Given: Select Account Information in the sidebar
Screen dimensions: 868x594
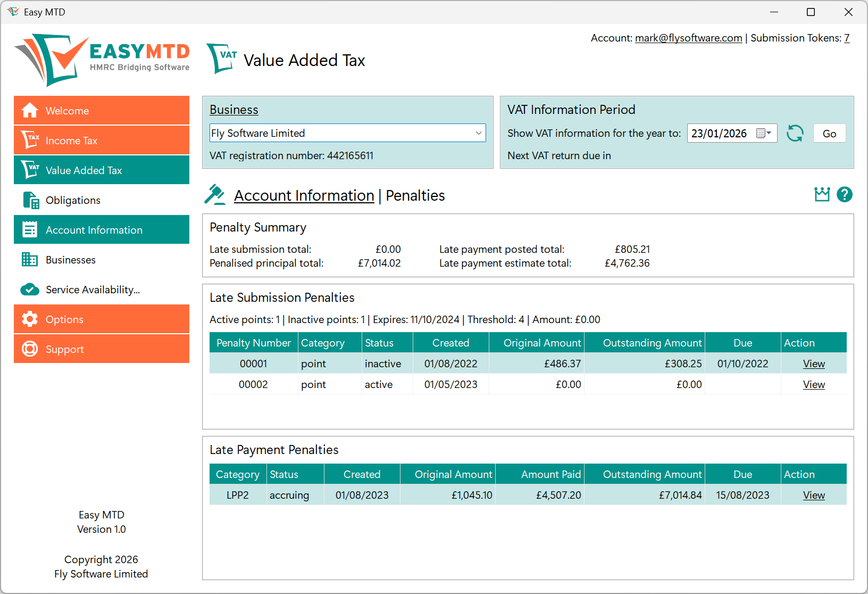Looking at the screenshot, I should tap(102, 230).
